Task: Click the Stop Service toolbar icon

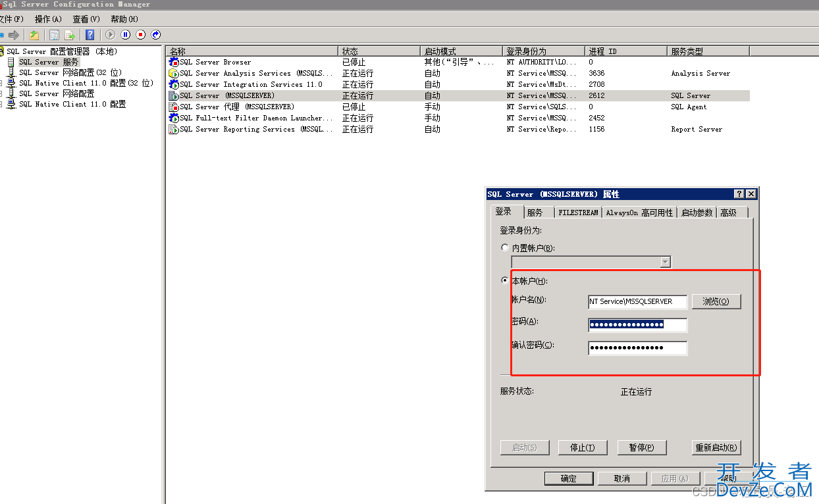Action: pos(140,35)
